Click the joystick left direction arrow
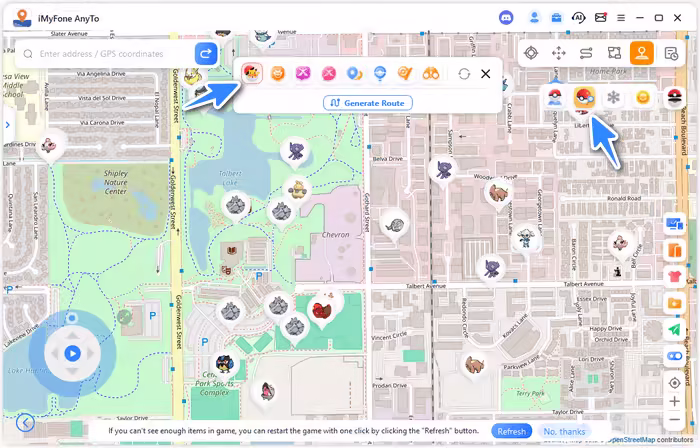700x448 pixels. [x=55, y=354]
